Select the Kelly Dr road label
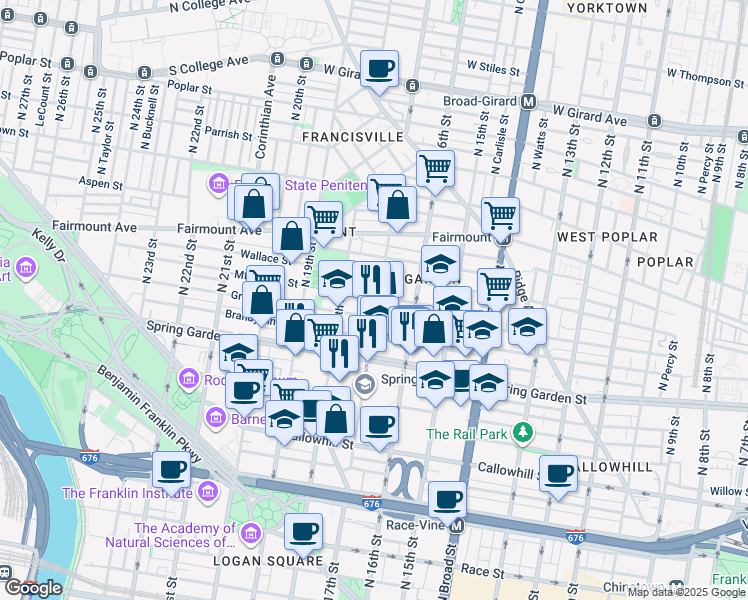Viewport: 748px width, 600px height. click(x=49, y=245)
